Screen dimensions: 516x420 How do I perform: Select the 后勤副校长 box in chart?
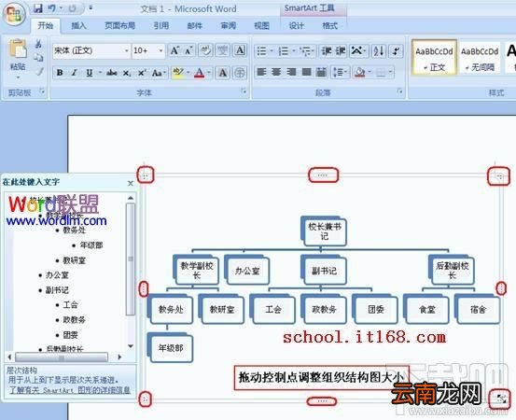pyautogui.click(x=453, y=271)
